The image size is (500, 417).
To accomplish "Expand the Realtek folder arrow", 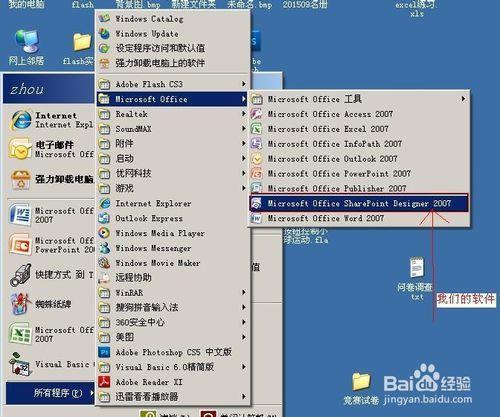I will [x=244, y=114].
